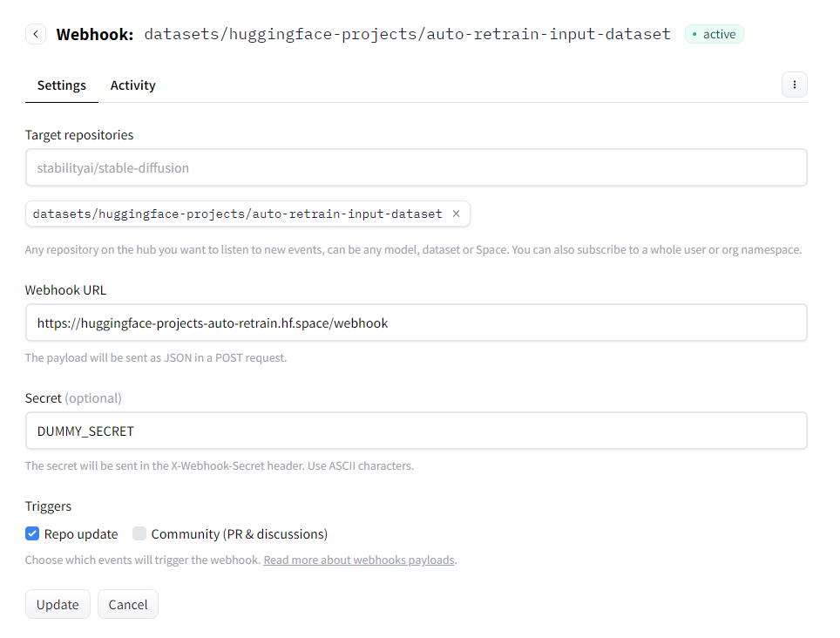The height and width of the screenshot is (638, 840).
Task: Click the Update button to save changes
Action: point(58,604)
